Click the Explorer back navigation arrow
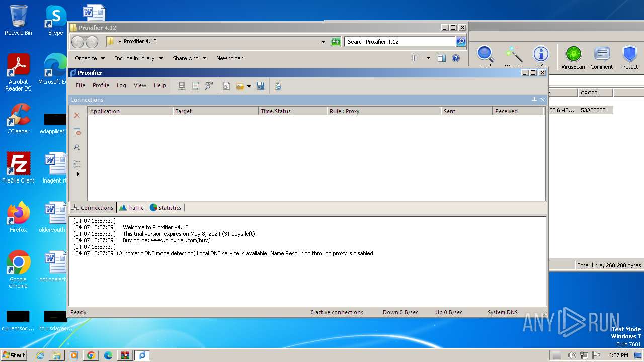This screenshot has height=362, width=644. coord(77,42)
